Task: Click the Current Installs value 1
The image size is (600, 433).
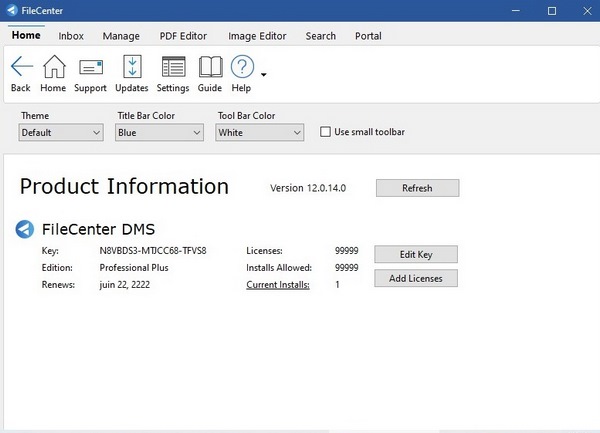Action: 337,285
